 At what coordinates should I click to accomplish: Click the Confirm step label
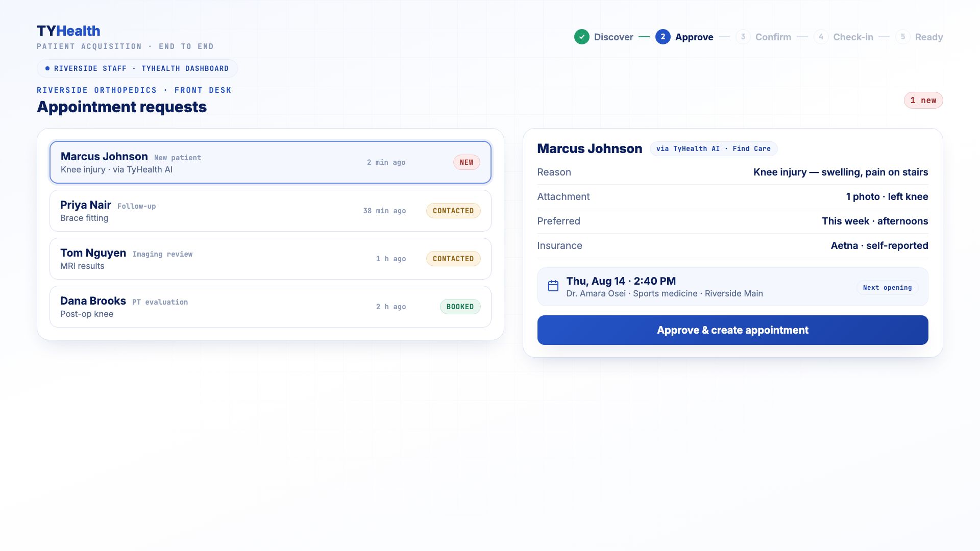click(x=773, y=37)
